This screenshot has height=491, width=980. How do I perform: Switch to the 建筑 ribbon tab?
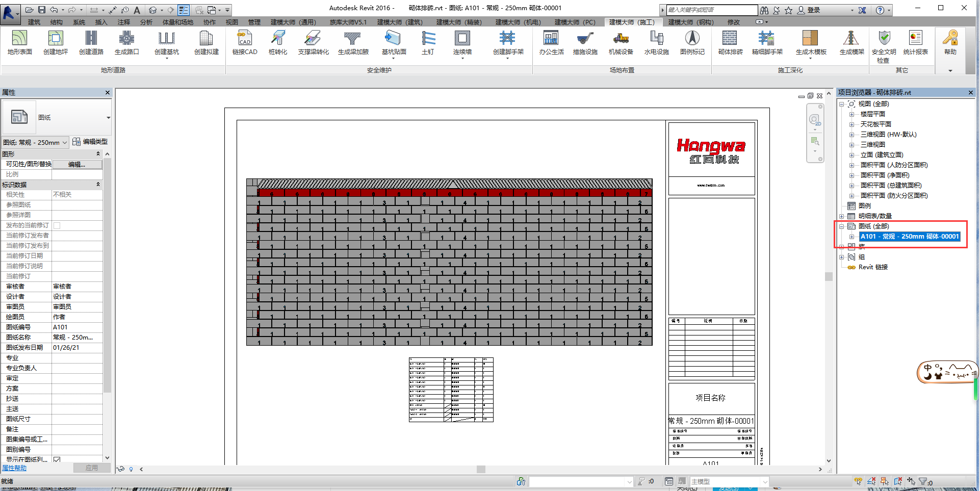34,22
